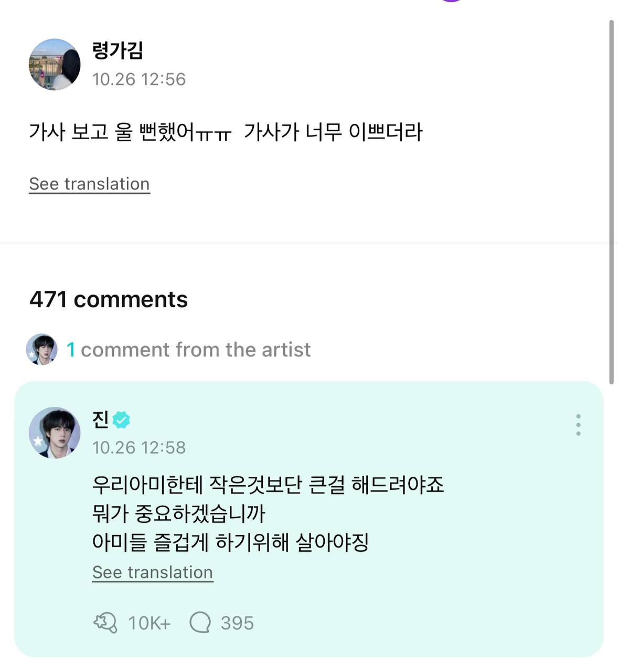Click 'See translation' under 진's comment

click(x=153, y=572)
